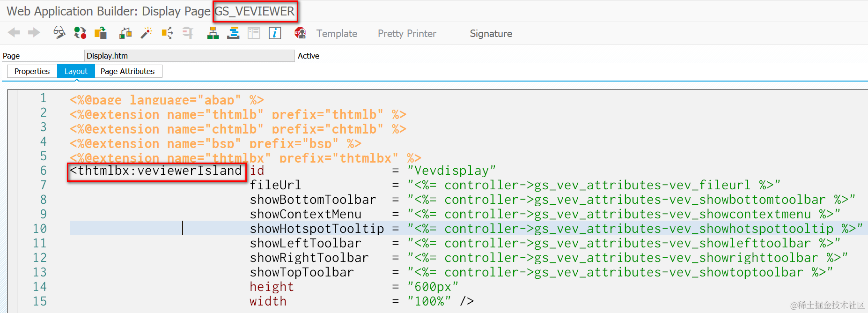Click the "Vevdisplay" id value
The height and width of the screenshot is (313, 868).
coord(451,171)
